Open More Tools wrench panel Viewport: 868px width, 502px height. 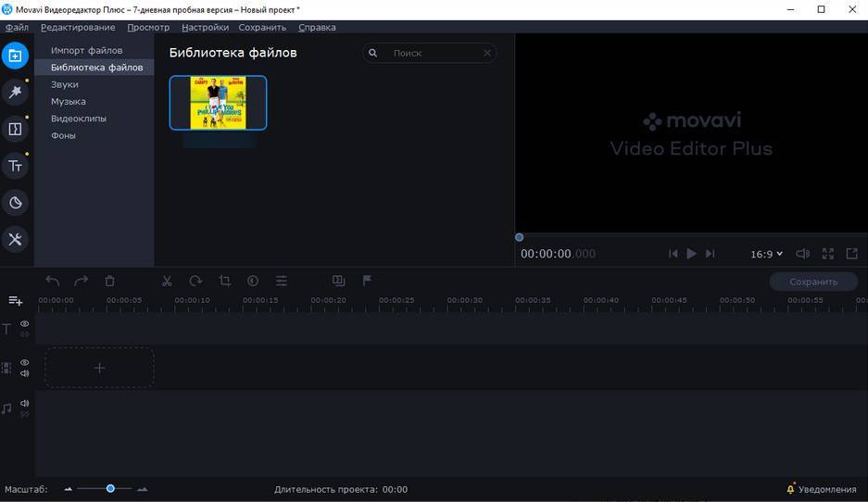(x=15, y=239)
